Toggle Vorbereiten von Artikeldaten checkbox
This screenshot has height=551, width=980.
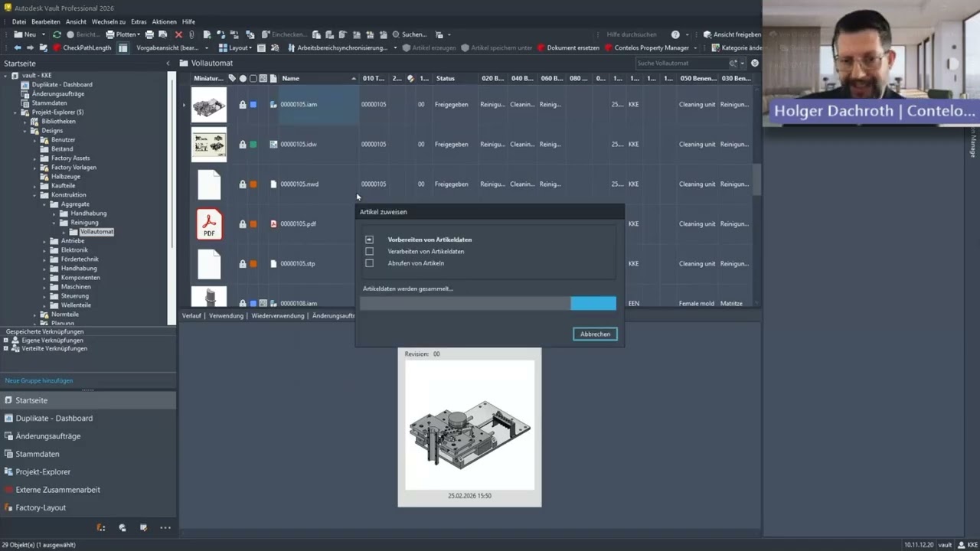click(x=369, y=240)
